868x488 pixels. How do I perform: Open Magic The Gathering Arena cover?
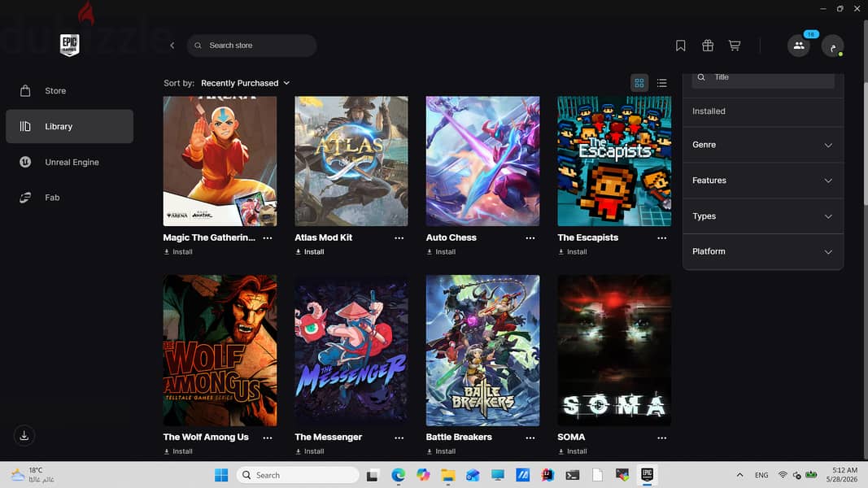click(x=220, y=161)
